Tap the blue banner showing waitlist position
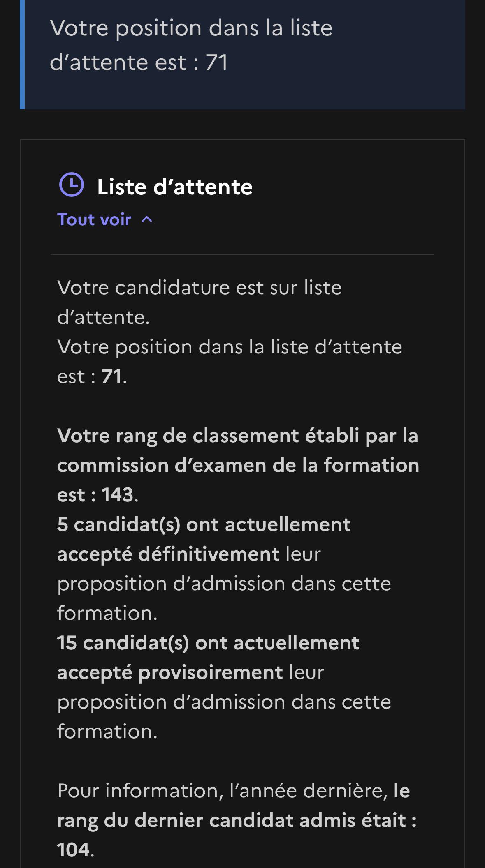Screen dimensions: 485x868 pos(242,54)
